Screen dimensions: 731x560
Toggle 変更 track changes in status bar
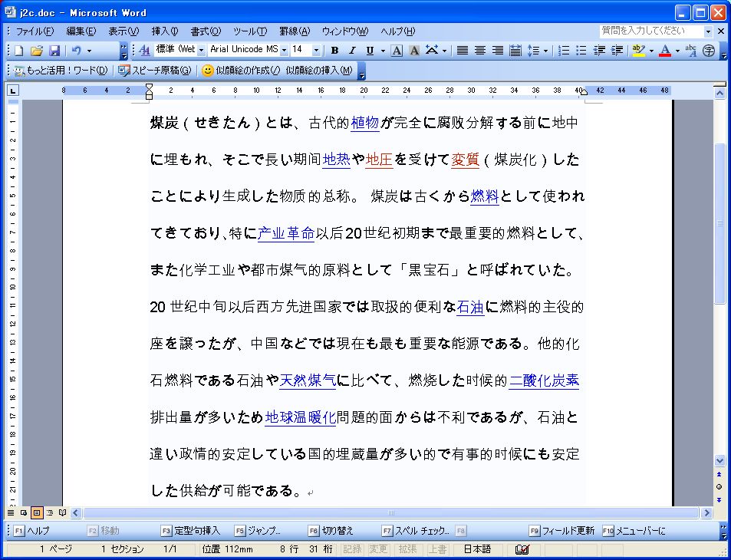pyautogui.click(x=377, y=549)
